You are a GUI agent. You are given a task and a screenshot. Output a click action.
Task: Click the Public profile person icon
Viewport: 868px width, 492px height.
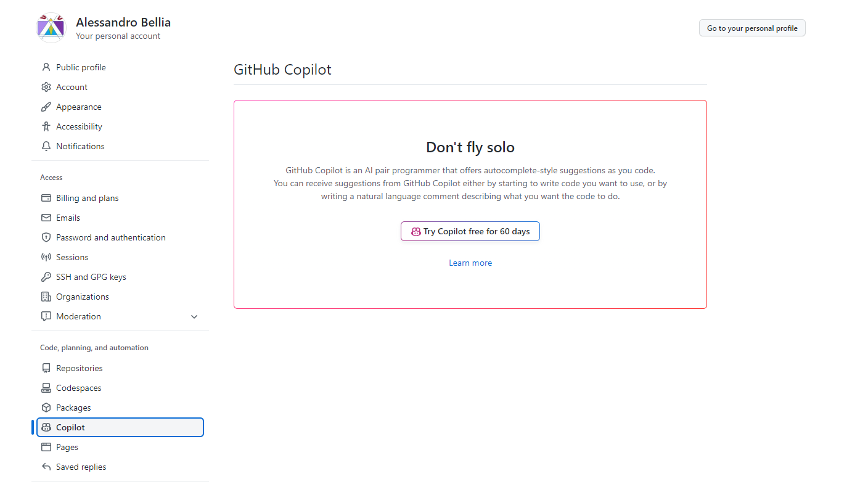[x=46, y=67]
